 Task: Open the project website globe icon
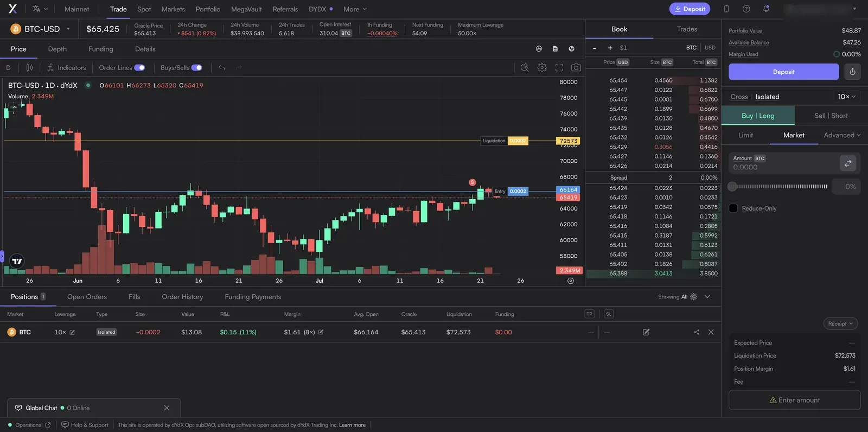571,49
